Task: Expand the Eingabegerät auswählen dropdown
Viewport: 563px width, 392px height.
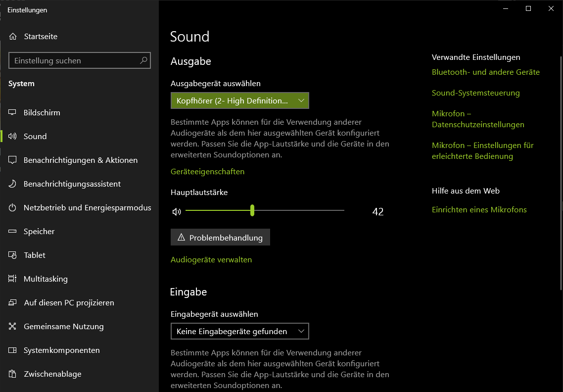Action: pos(239,331)
